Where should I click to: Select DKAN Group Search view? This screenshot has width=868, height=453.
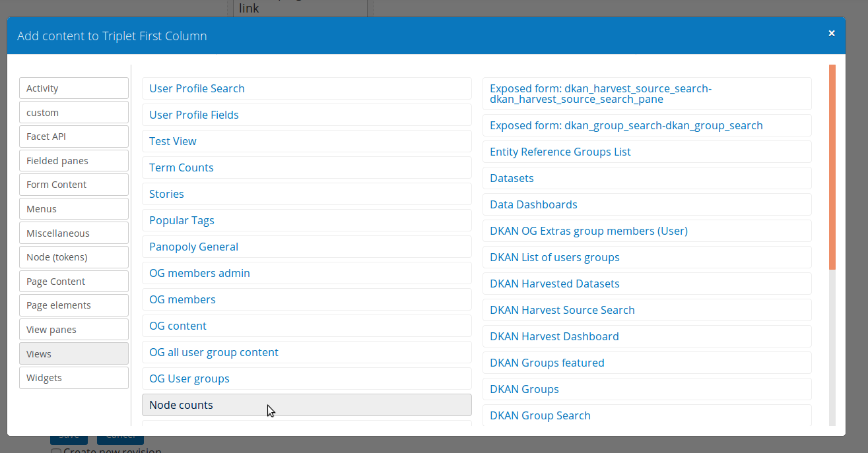[x=647, y=415]
